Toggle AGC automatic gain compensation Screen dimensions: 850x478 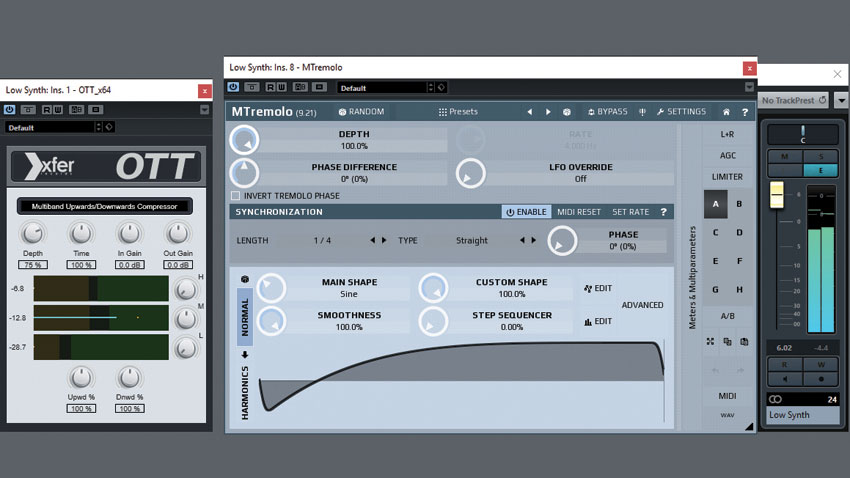click(x=727, y=156)
